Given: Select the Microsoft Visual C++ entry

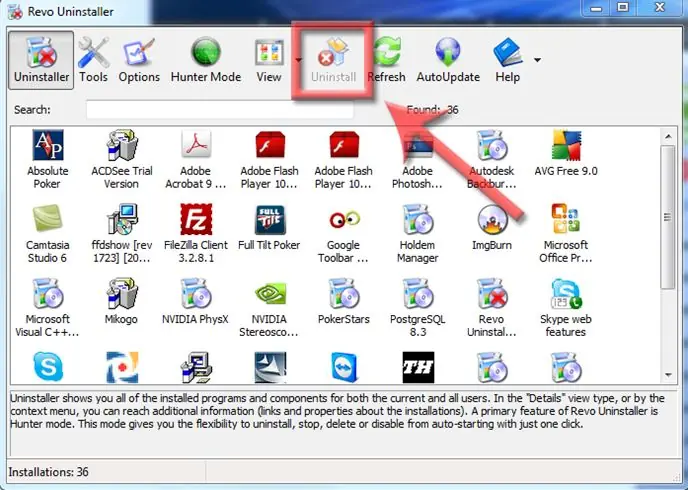Looking at the screenshot, I should (47, 307).
